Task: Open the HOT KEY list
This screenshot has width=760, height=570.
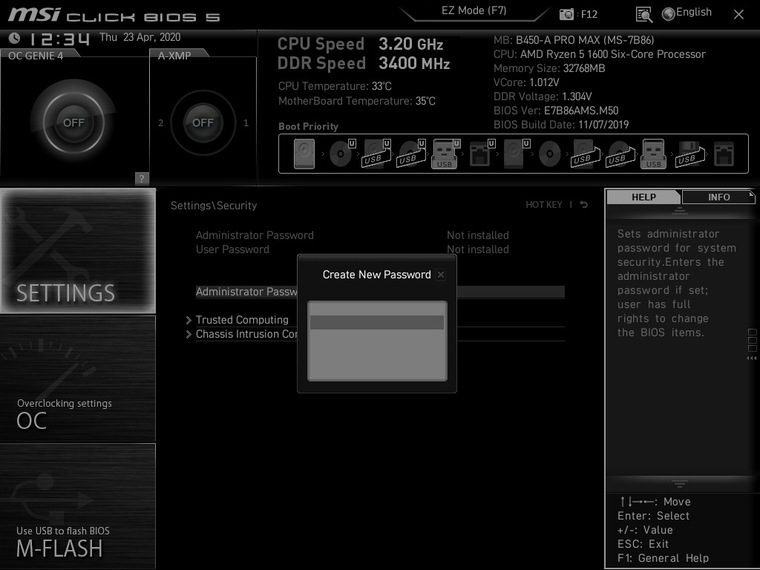Action: coord(544,205)
